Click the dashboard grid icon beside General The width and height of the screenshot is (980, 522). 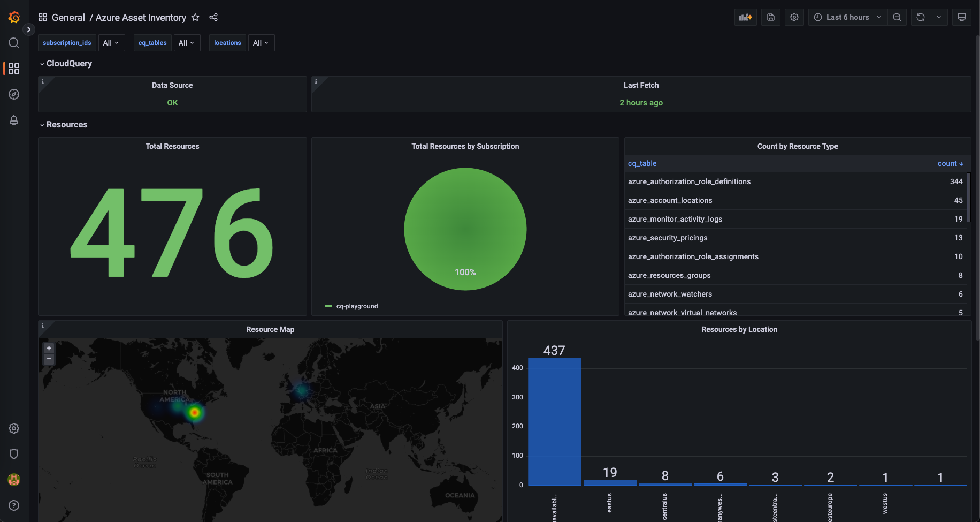coord(43,17)
